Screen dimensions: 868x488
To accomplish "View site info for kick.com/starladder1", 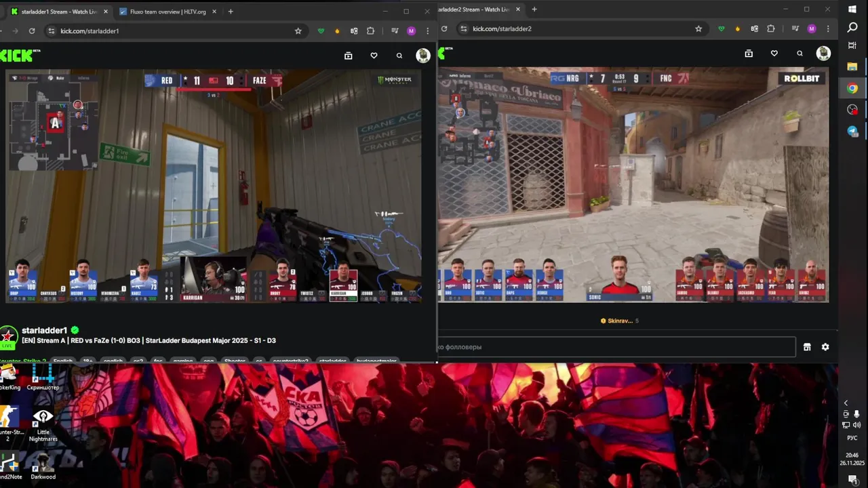I will coord(51,30).
